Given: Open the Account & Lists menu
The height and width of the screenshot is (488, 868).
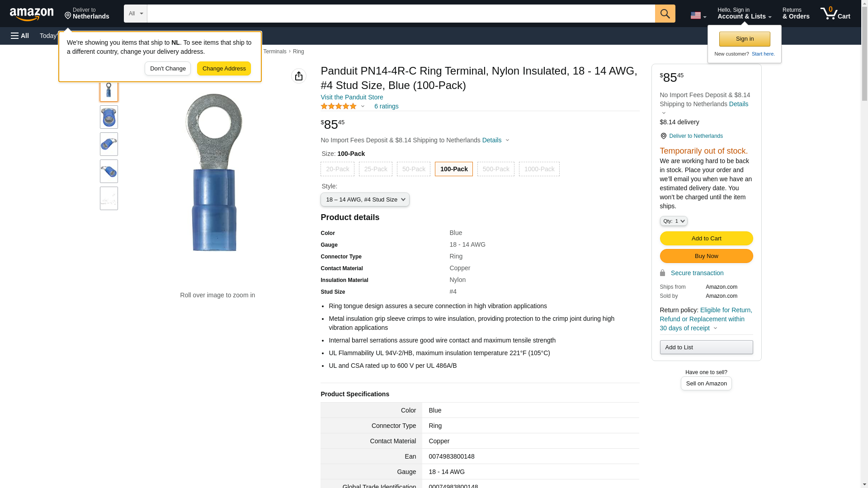Looking at the screenshot, I should [744, 14].
